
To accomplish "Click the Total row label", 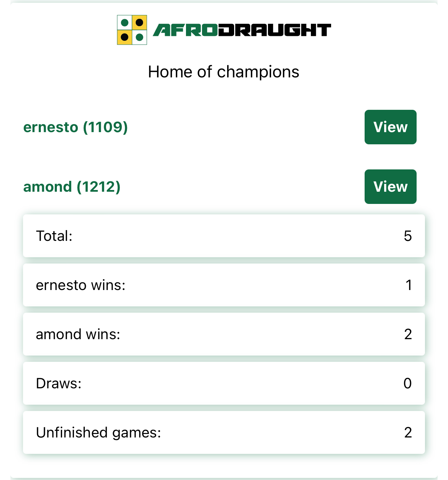I will (54, 236).
